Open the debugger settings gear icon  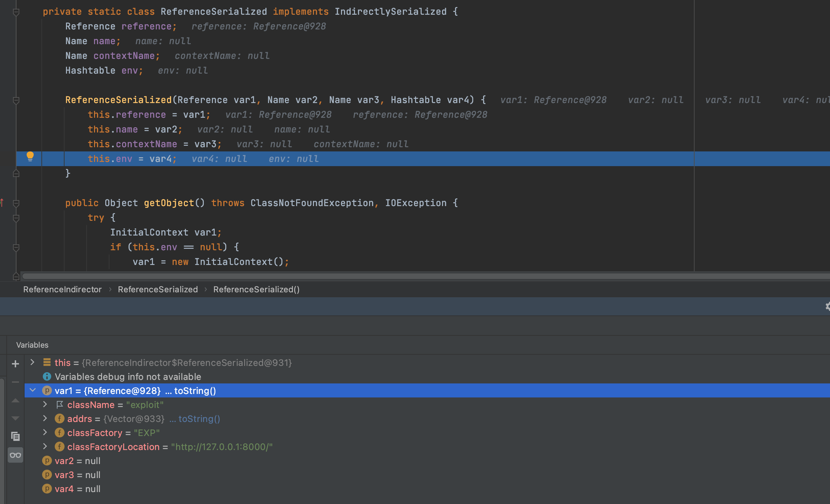828,306
